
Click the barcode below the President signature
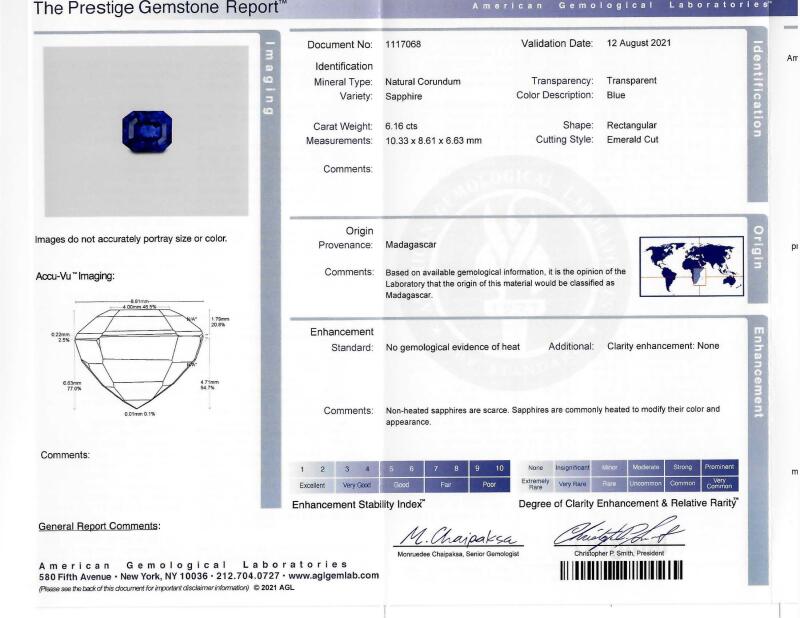(621, 571)
